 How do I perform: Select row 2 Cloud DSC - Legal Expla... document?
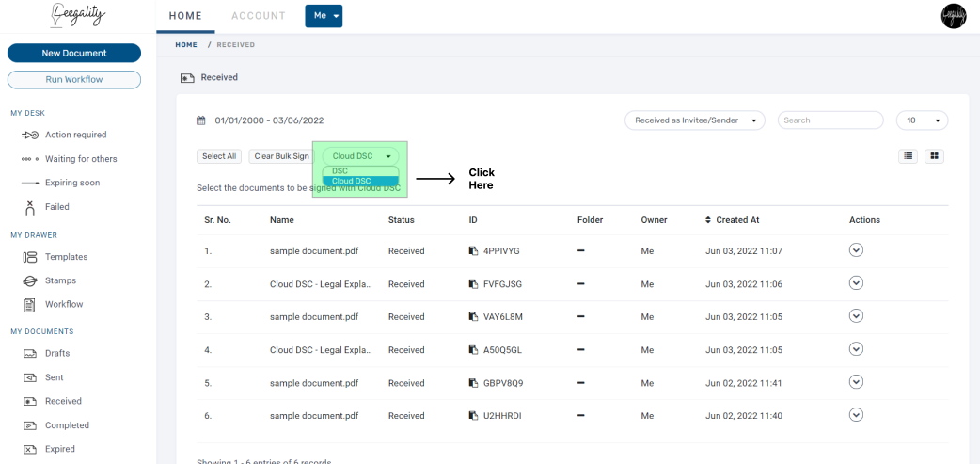pos(322,284)
